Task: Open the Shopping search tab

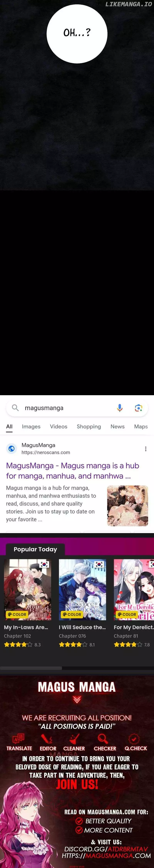Action: coord(89,427)
